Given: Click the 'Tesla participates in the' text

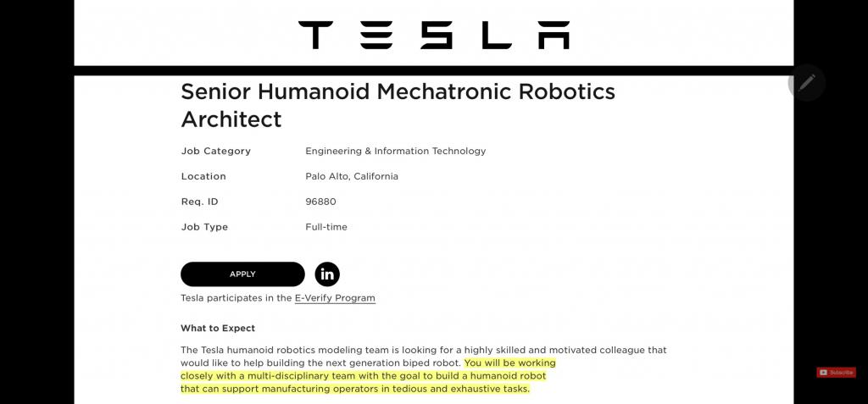Looking at the screenshot, I should [236, 298].
